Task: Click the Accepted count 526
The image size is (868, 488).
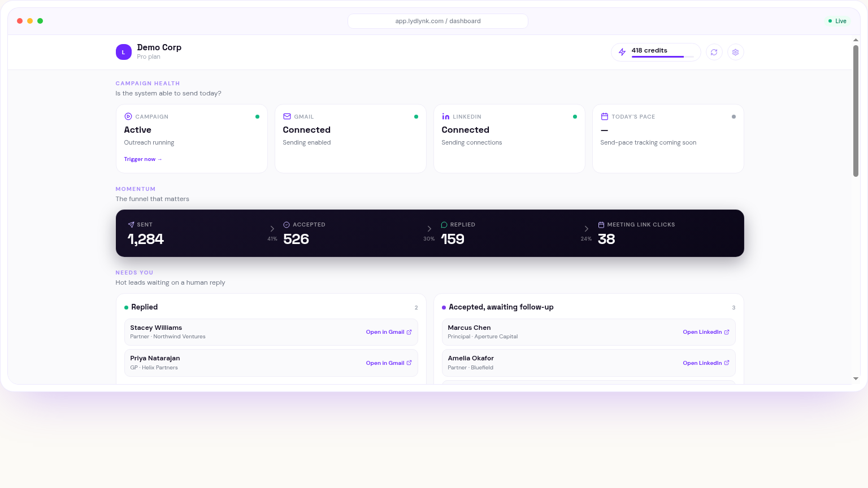Action: coord(296,239)
